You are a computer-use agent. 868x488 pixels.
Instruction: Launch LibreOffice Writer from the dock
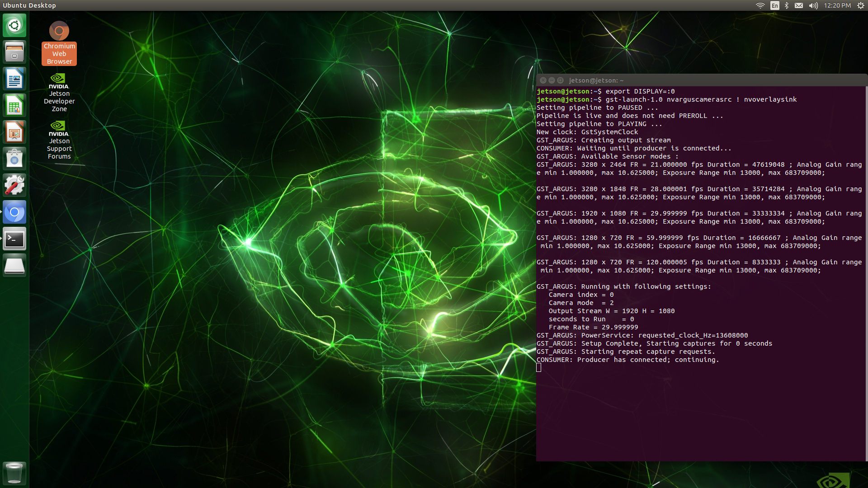pos(14,79)
